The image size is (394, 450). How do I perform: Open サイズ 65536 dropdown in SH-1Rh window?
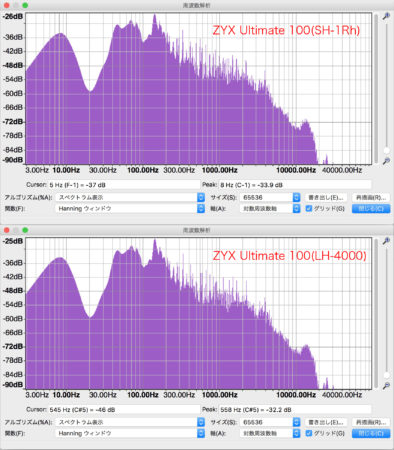click(x=270, y=197)
